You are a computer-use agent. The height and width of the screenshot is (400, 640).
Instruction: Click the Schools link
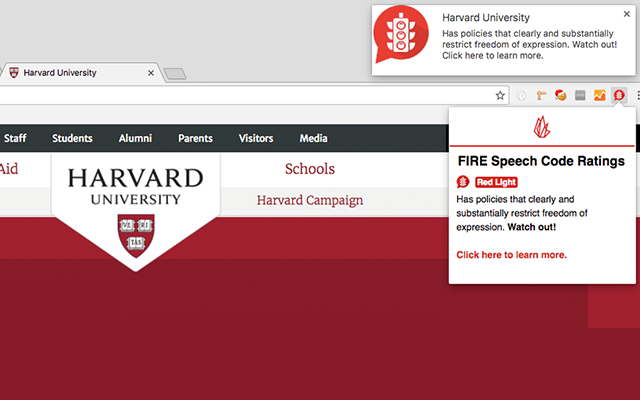pyautogui.click(x=310, y=169)
